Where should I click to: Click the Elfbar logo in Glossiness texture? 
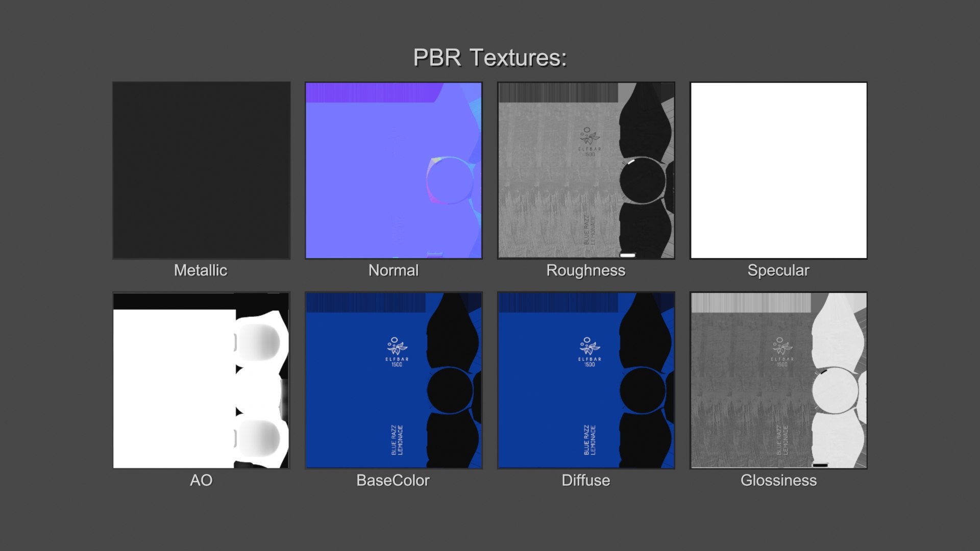coord(782,352)
